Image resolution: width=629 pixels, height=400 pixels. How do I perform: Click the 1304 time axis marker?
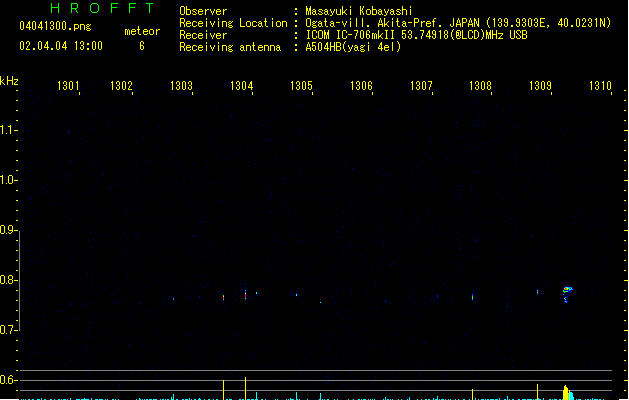tap(241, 86)
